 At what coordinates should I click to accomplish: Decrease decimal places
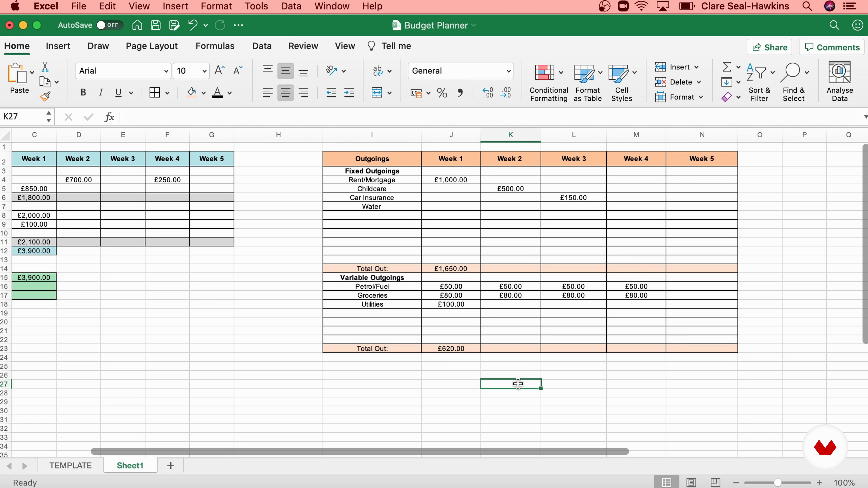(x=506, y=93)
